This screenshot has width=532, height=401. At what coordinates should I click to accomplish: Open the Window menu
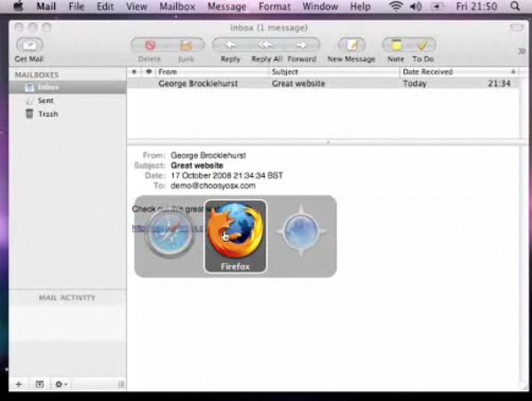click(x=320, y=6)
